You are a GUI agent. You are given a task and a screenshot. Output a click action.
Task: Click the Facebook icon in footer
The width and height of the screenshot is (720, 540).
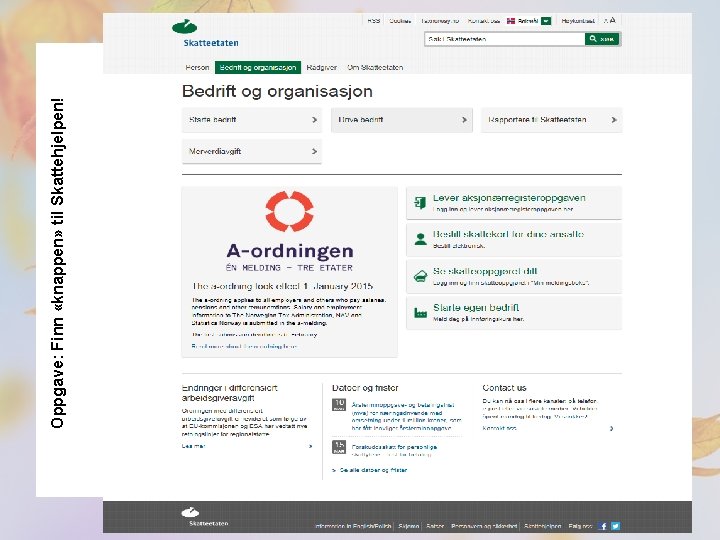603,526
